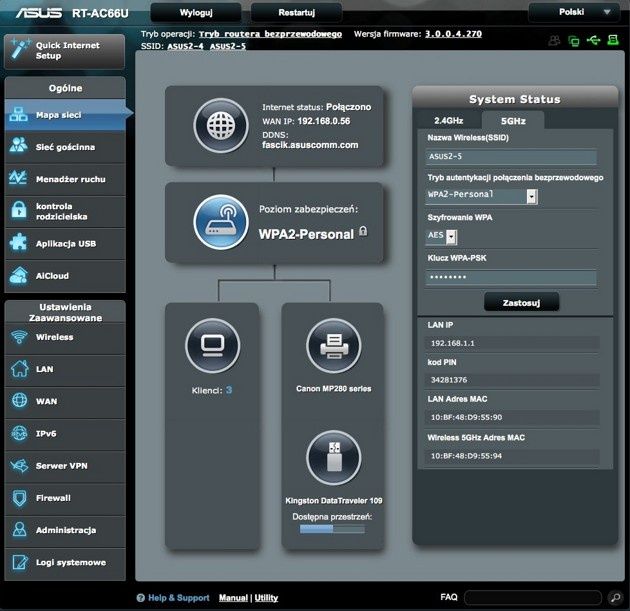Click the Dostępna przestrzeń storage bar
The height and width of the screenshot is (611, 630).
[332, 529]
